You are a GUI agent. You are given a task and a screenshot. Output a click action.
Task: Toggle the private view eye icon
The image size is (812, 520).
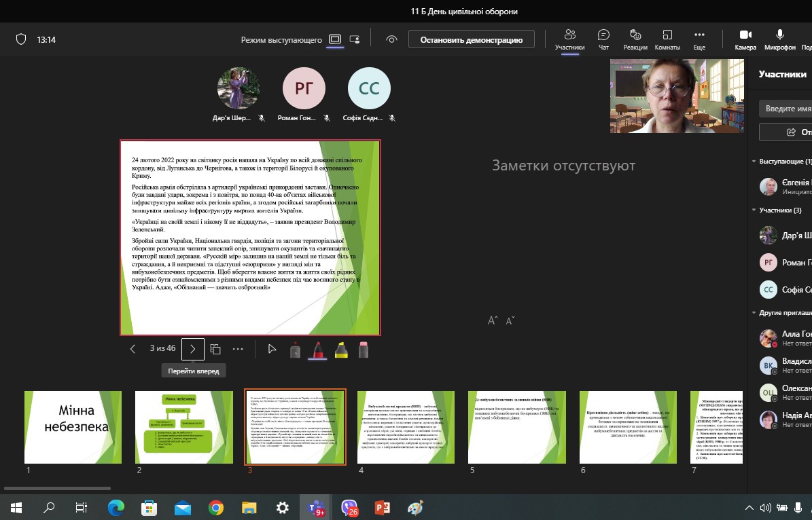pyautogui.click(x=391, y=39)
